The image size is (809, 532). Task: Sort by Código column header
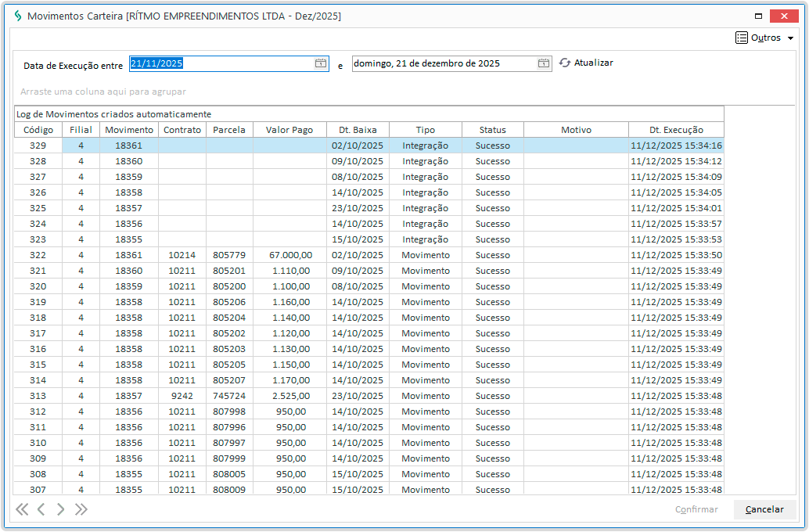click(x=38, y=130)
